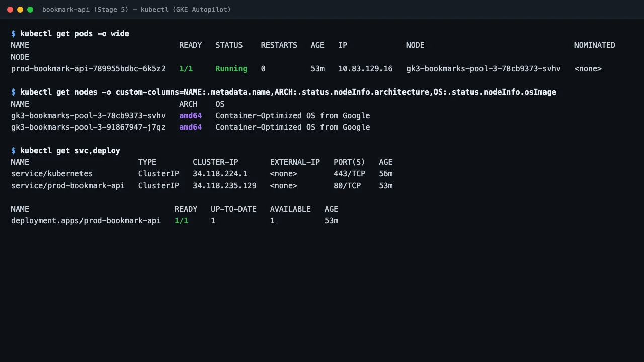Click the <none> nominated node value
The height and width of the screenshot is (362, 644).
588,69
